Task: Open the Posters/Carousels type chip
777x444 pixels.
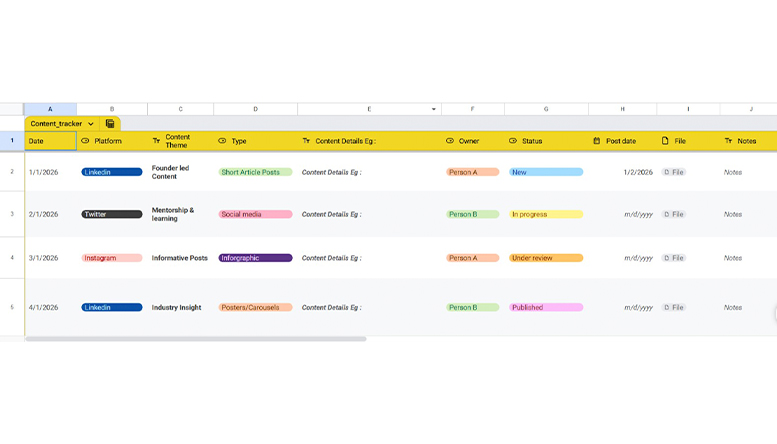Action: point(255,307)
